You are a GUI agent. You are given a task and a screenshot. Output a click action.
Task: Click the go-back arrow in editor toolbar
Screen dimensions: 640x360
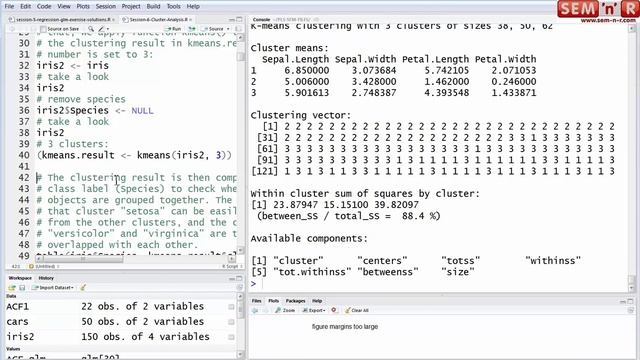pos(12,29)
